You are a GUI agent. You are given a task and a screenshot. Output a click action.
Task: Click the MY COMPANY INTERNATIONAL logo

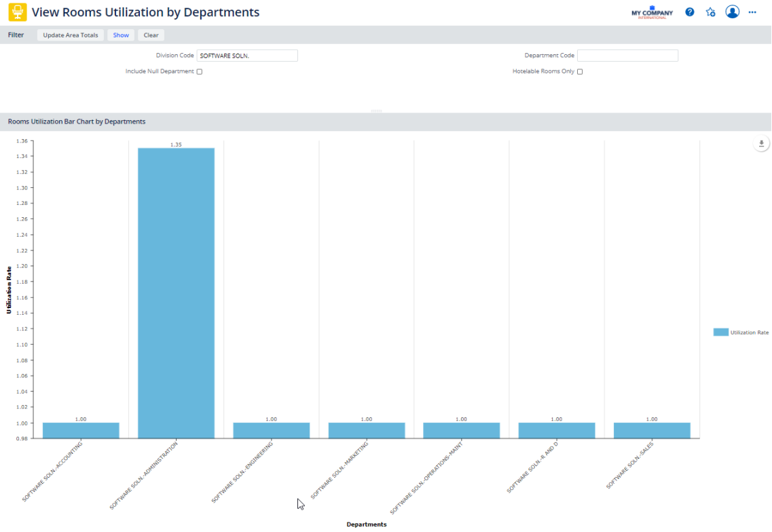coord(652,12)
